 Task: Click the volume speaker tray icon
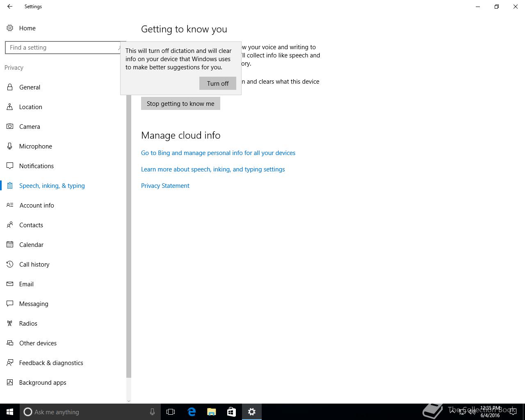(x=472, y=412)
